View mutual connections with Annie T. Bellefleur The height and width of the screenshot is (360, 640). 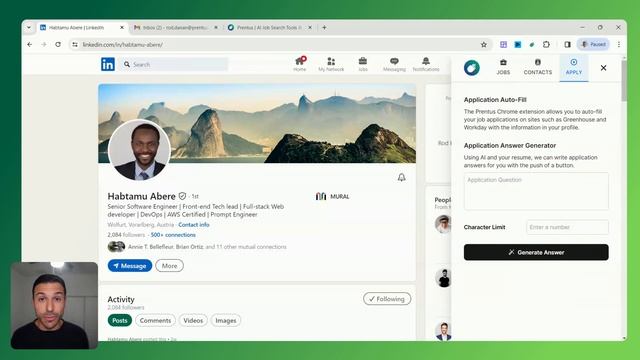(197, 247)
